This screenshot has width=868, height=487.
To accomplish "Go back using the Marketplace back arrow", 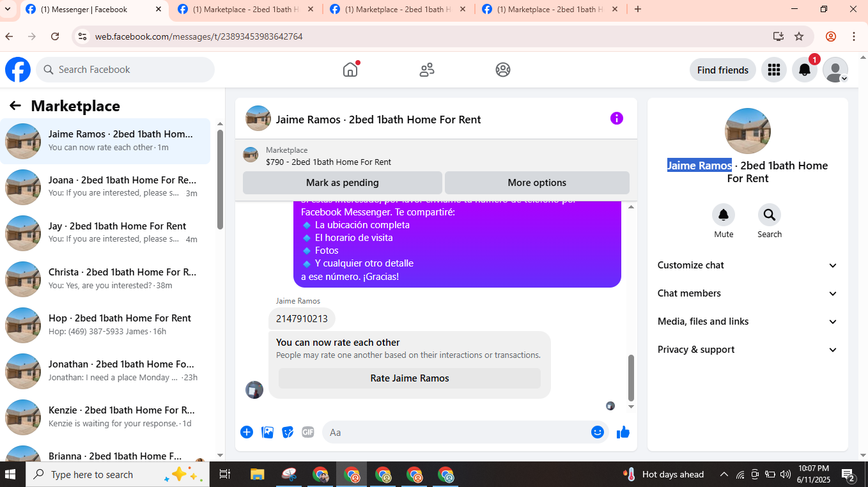I will tap(15, 105).
